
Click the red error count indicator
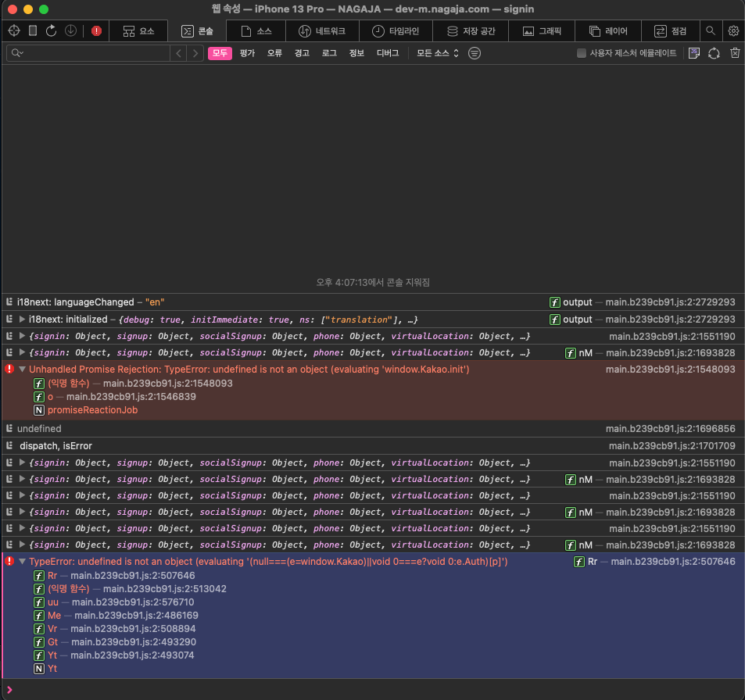coord(96,31)
